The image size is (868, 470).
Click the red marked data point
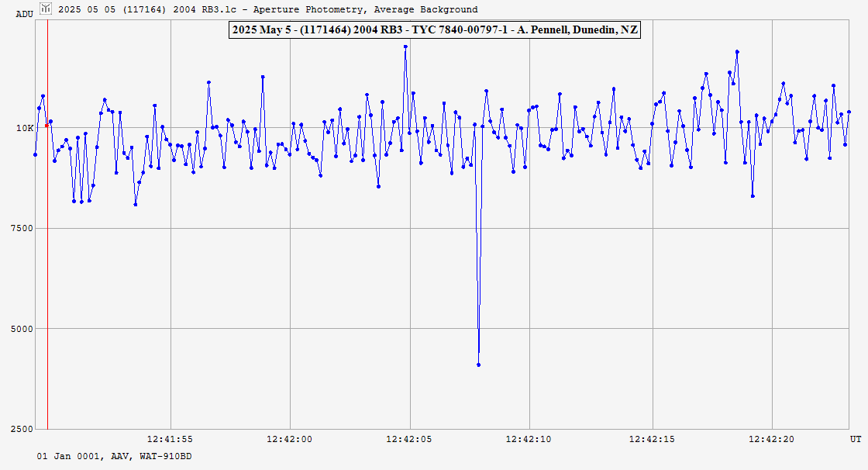point(46,125)
